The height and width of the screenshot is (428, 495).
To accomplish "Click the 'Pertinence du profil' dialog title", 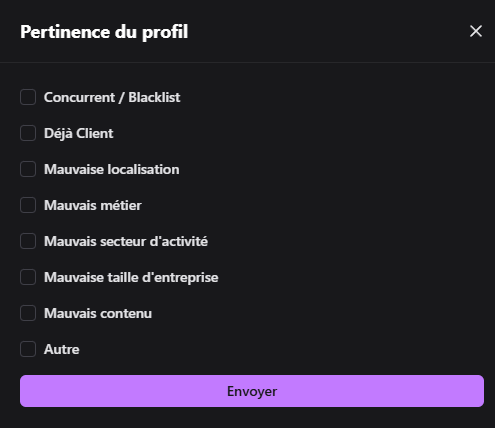I will pos(104,32).
